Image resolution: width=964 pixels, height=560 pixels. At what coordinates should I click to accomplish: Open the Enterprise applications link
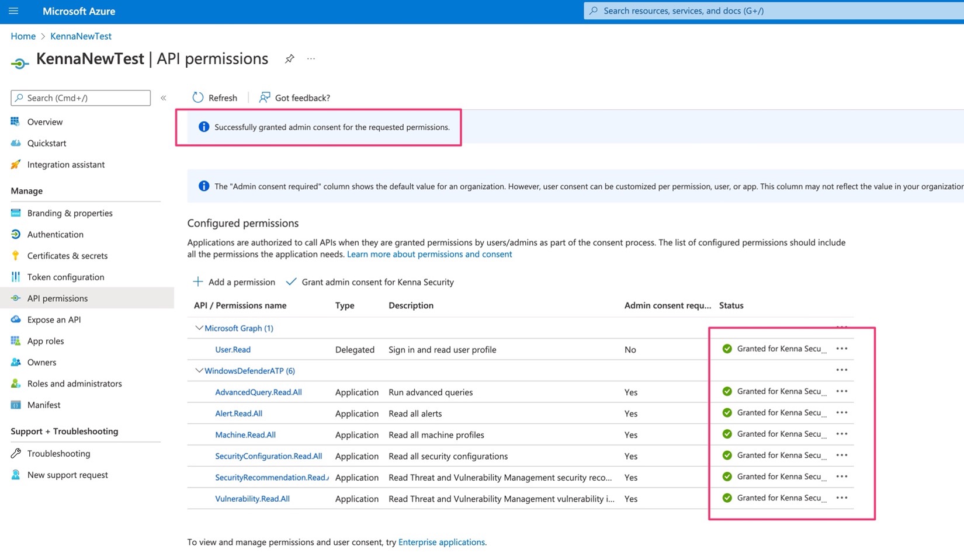tap(442, 542)
